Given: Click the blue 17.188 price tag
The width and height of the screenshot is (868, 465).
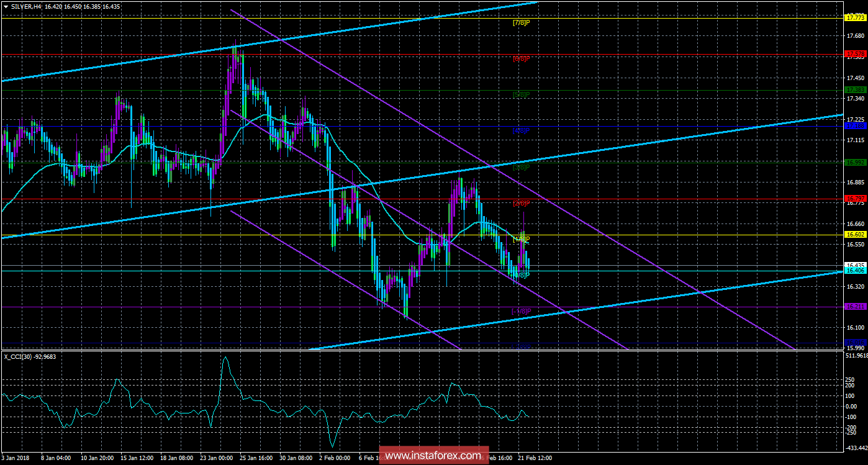Looking at the screenshot, I should pos(854,125).
